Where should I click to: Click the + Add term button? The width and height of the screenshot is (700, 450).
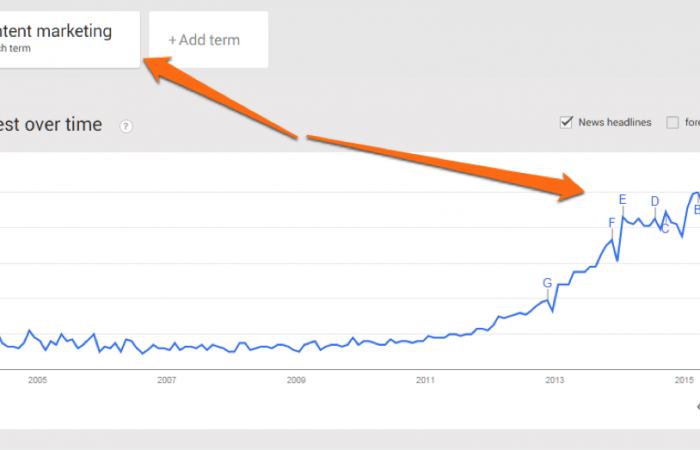[x=208, y=40]
